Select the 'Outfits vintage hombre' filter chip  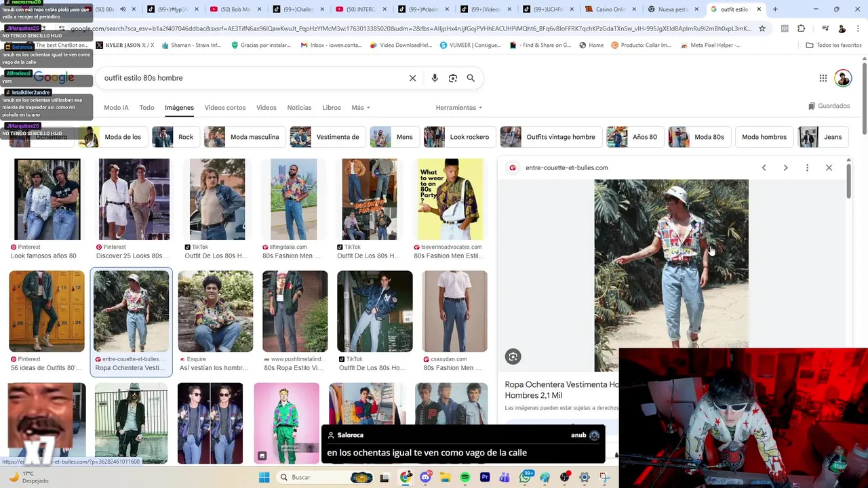tap(551, 137)
